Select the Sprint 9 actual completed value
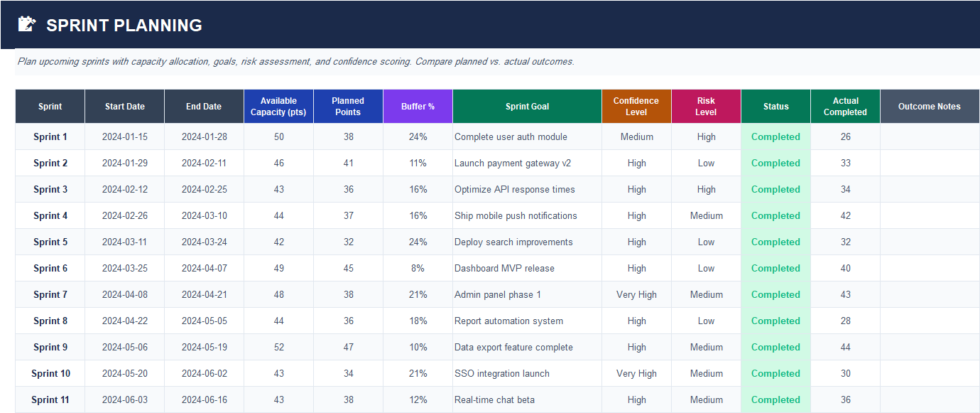The height and width of the screenshot is (413, 980). [845, 348]
